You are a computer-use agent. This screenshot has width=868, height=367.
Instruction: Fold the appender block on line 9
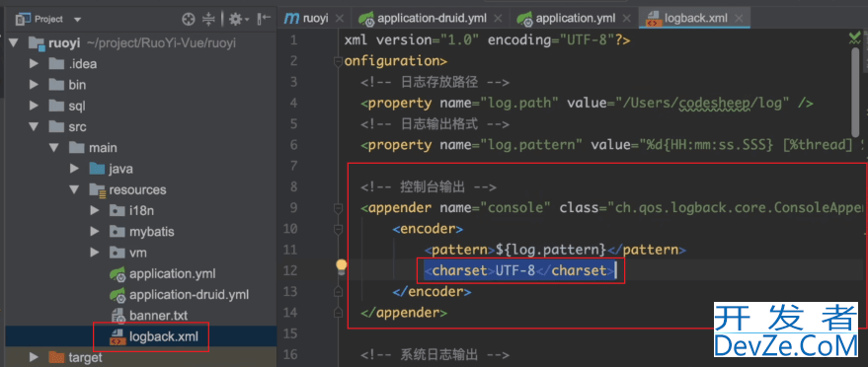click(x=338, y=208)
